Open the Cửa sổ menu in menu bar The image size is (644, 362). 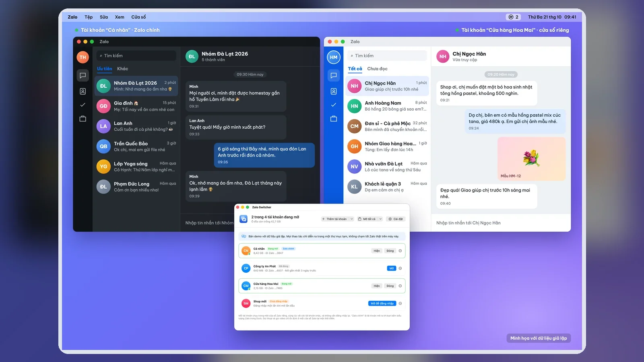(x=138, y=17)
